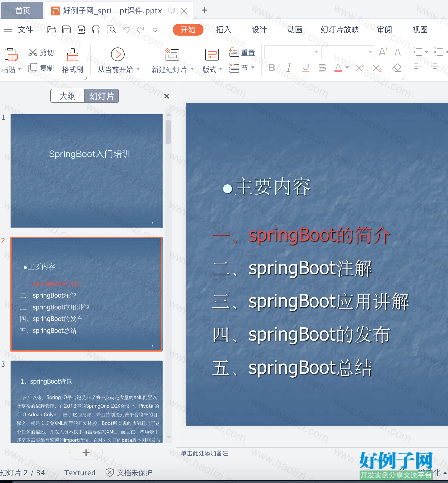This screenshot has width=448, height=483.
Task: Increase font size icon
Action: 383,53
